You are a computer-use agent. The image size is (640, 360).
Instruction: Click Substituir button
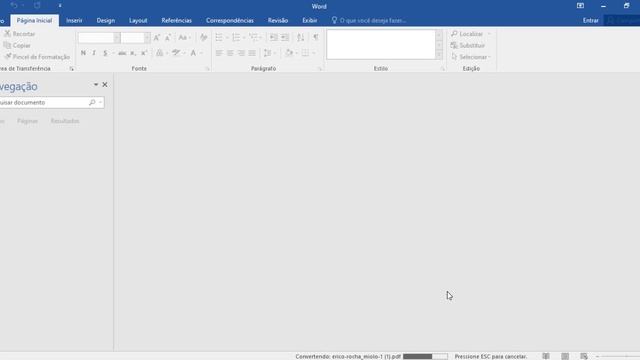[468, 45]
